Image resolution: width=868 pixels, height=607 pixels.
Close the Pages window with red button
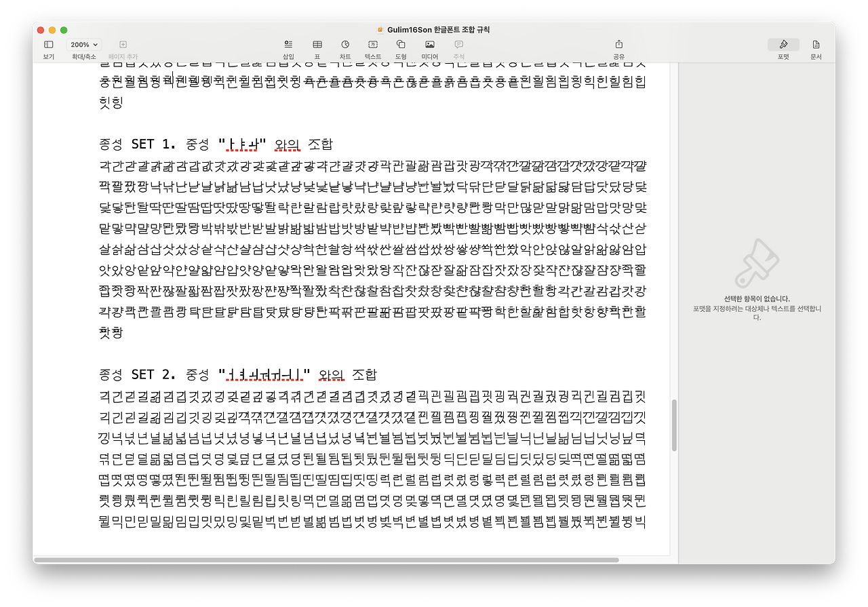coord(39,30)
